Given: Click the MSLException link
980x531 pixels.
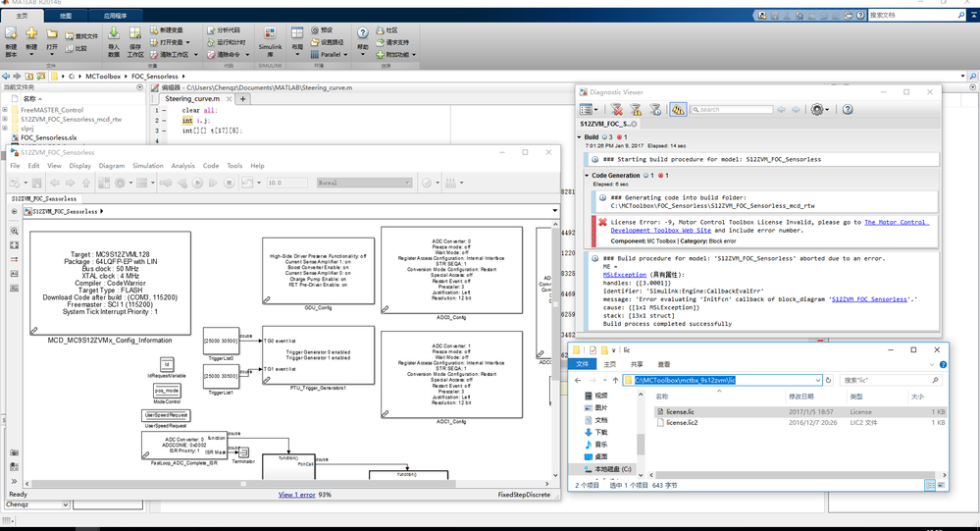Looking at the screenshot, I should [x=624, y=275].
